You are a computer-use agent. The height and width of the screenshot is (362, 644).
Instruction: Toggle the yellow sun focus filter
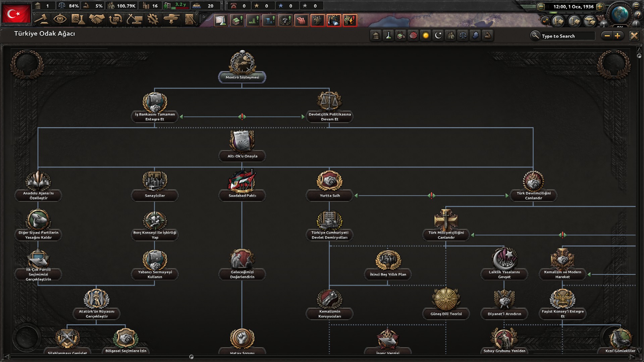pyautogui.click(x=426, y=36)
